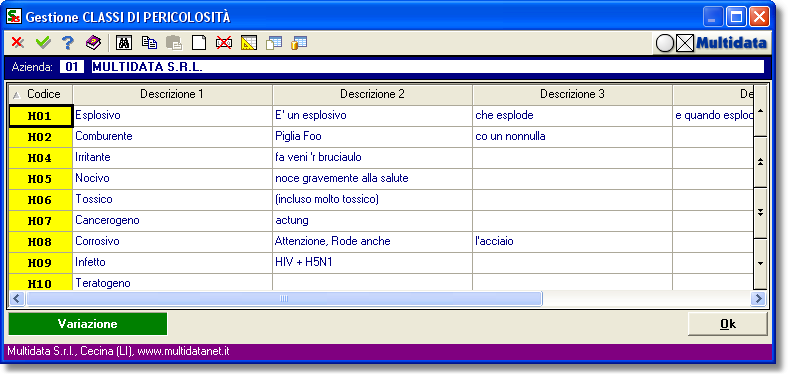The image size is (788, 376).
Task: Click the Descrizione 1 column header
Action: (x=172, y=95)
